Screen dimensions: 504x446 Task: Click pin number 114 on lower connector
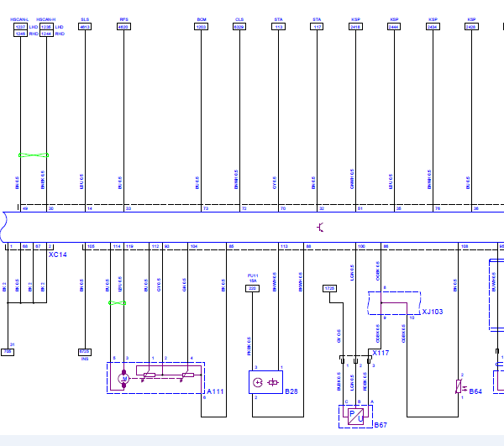(117, 246)
